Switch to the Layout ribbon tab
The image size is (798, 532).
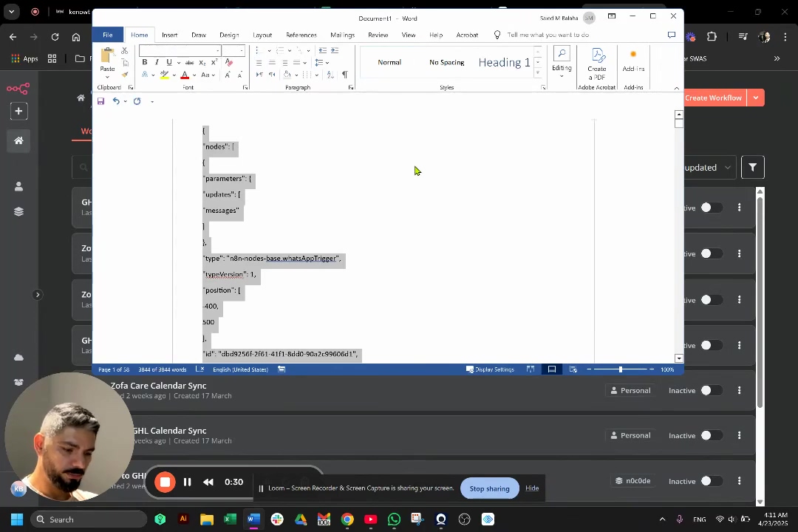point(262,35)
